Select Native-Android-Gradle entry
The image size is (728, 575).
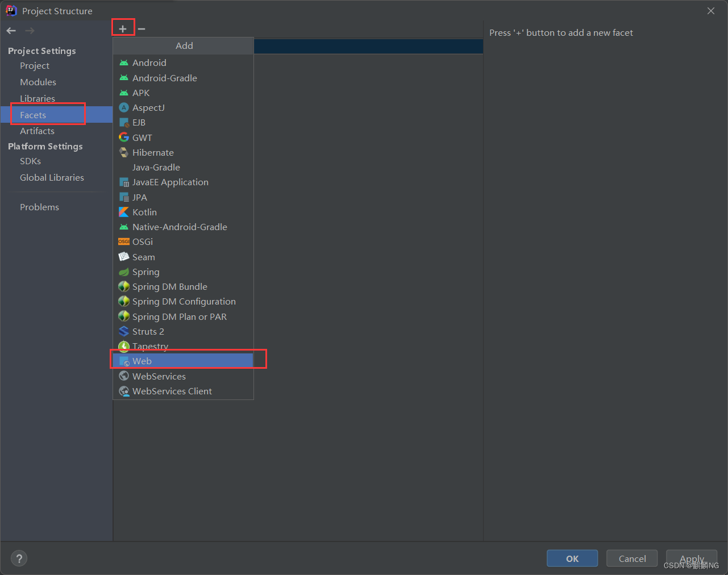183,227
